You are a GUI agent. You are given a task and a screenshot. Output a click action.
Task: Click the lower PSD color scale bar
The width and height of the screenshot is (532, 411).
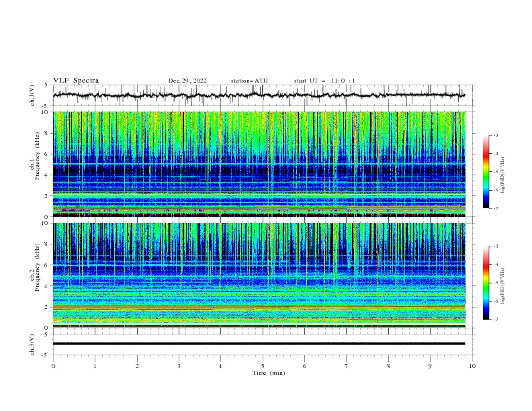click(486, 283)
